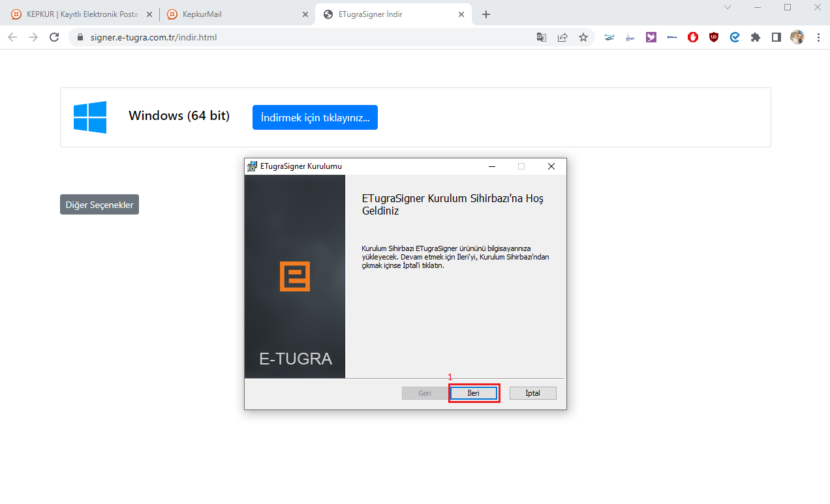Go forward in browser history

[x=33, y=37]
